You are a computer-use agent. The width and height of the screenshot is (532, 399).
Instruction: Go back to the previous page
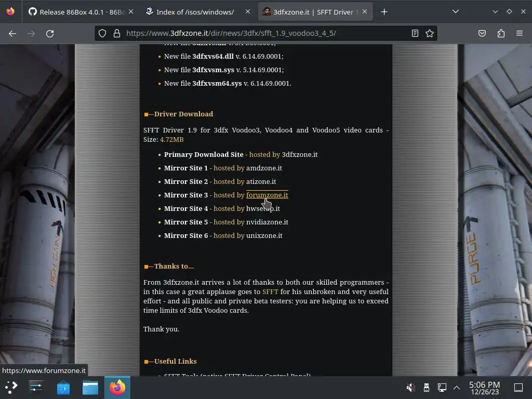[12, 34]
